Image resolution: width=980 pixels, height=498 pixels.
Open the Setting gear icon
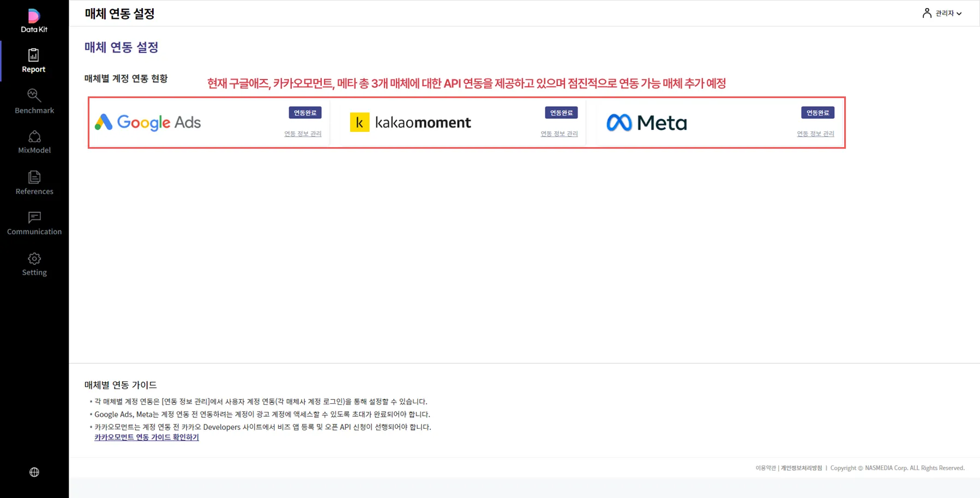coord(34,258)
